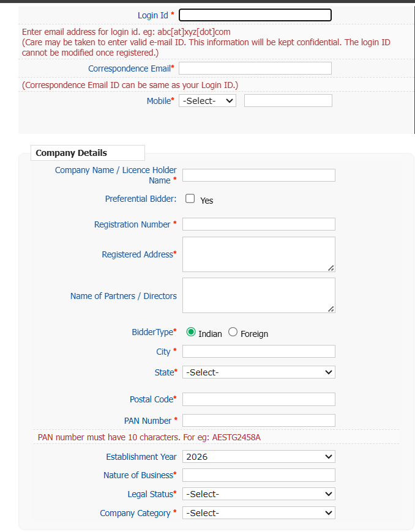
Task: Expand the Legal Status dropdown
Action: [x=258, y=494]
